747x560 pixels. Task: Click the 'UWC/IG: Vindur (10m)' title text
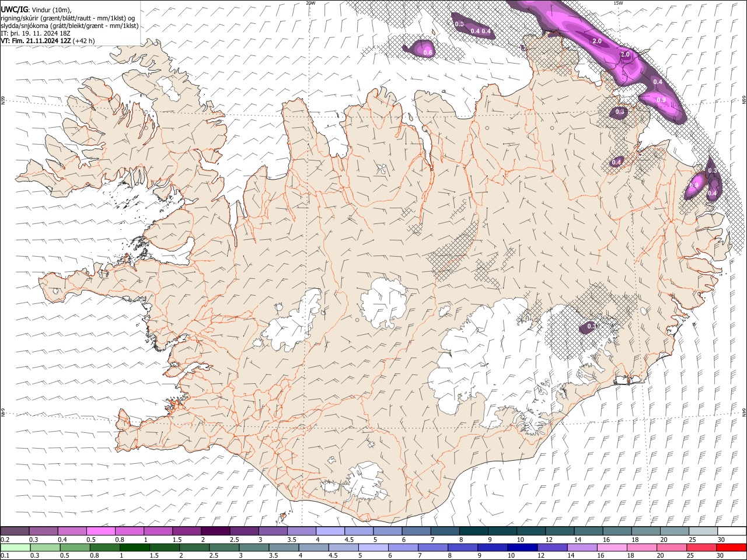36,10
